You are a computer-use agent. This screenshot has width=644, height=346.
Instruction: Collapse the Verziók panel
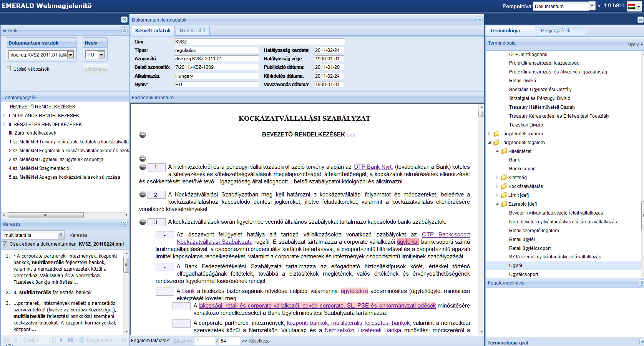click(124, 30)
